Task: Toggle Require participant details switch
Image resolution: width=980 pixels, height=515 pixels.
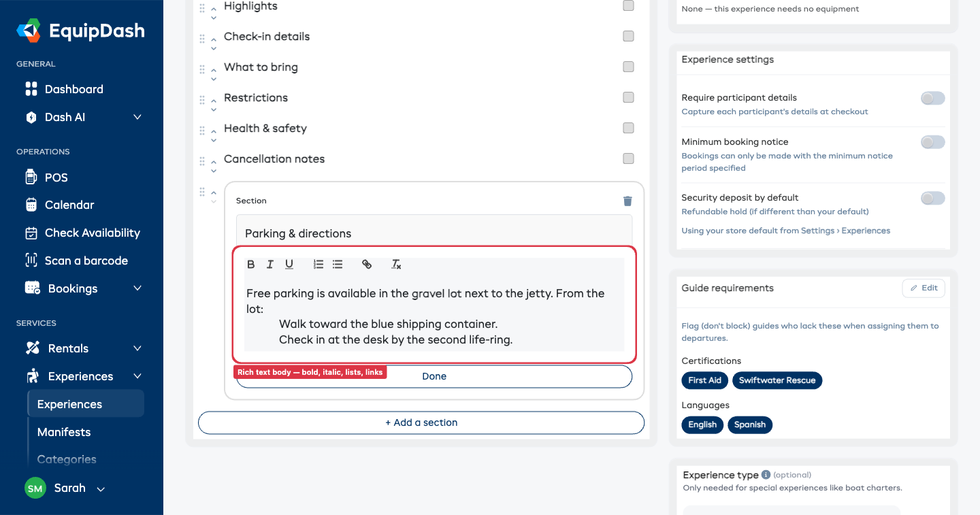Action: (x=933, y=99)
